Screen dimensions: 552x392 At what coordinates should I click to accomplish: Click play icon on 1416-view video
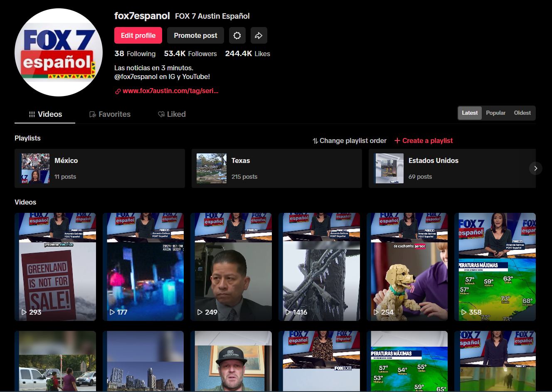point(288,312)
